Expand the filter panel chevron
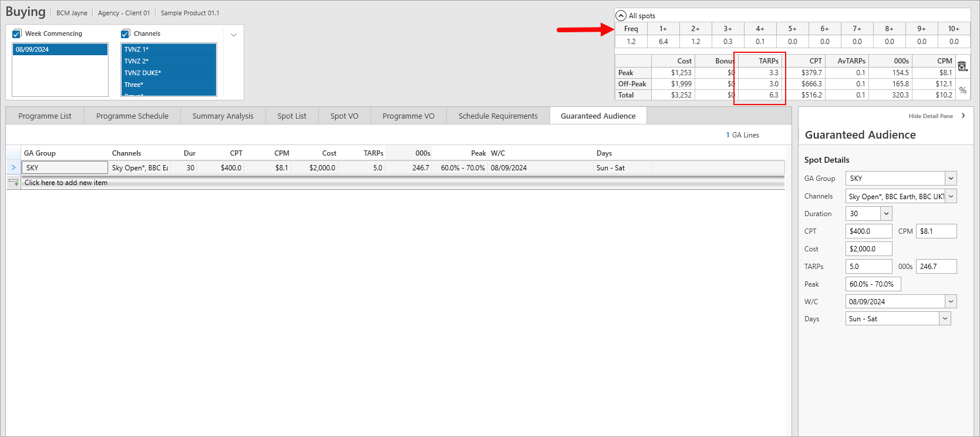The height and width of the screenshot is (437, 980). coord(234,35)
